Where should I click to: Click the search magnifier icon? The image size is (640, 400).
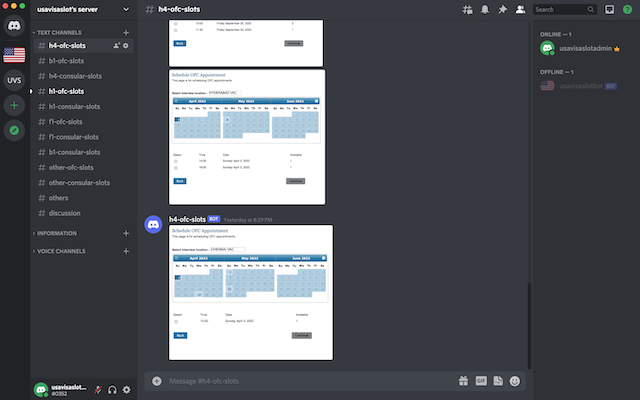tap(591, 9)
